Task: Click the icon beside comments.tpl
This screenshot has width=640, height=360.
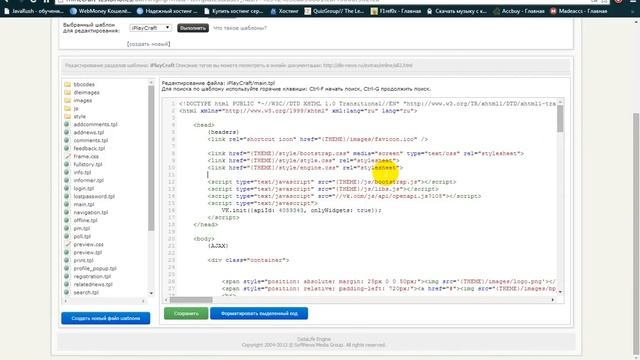Action: tap(67, 140)
